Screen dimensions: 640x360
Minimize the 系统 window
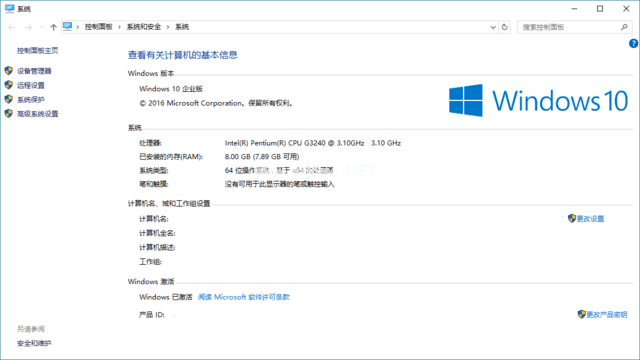click(x=574, y=9)
